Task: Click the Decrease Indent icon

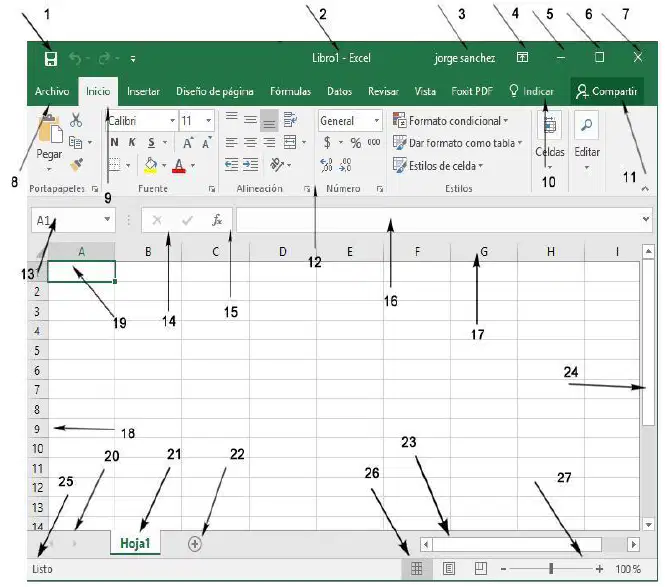Action: [232, 165]
